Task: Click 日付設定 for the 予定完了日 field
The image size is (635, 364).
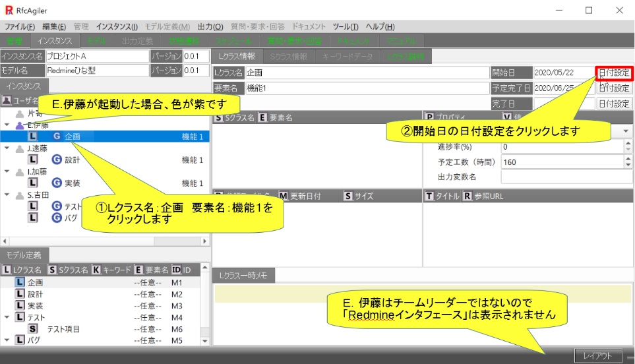Action: pyautogui.click(x=614, y=88)
